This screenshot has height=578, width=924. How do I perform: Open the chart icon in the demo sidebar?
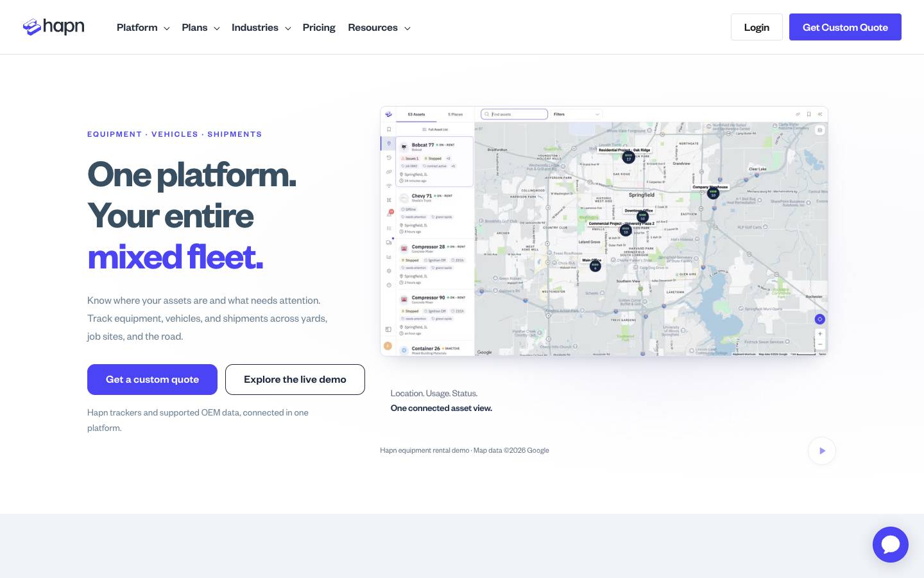click(x=389, y=257)
